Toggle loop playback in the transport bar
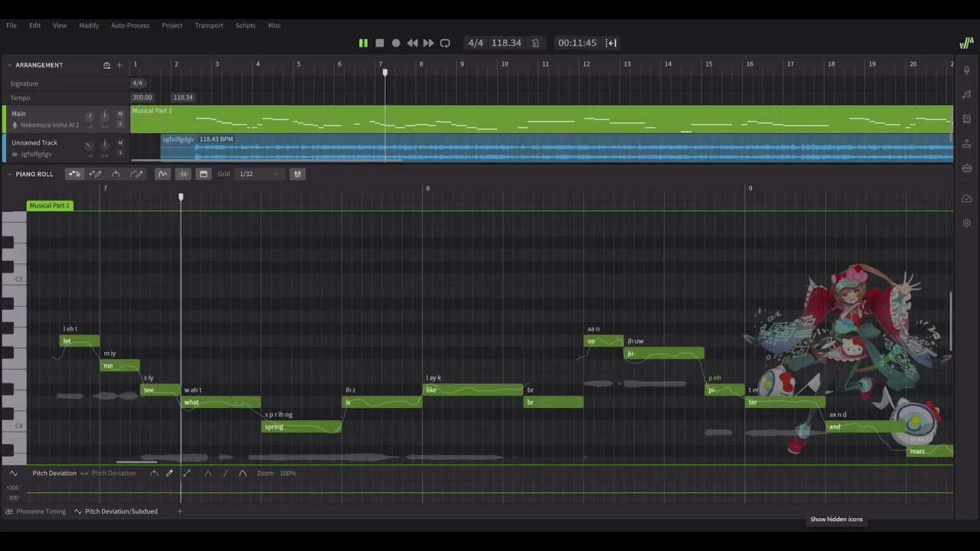 tap(445, 43)
